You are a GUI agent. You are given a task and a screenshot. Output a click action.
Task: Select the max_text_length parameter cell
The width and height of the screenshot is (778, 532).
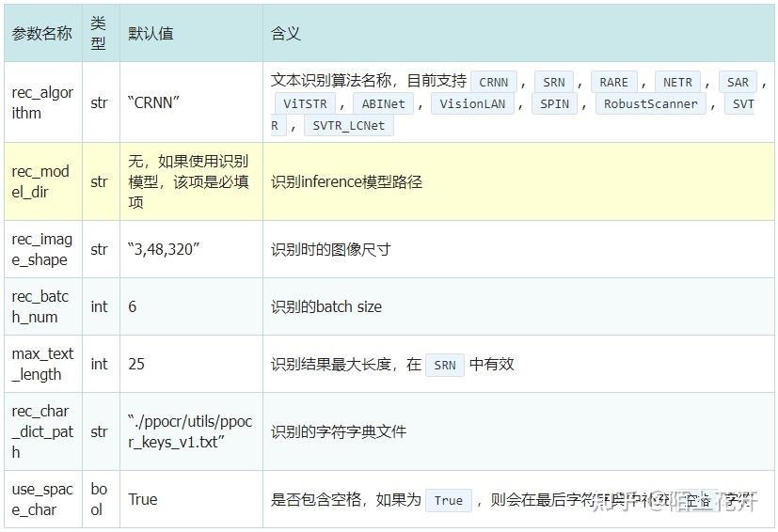[x=42, y=364]
